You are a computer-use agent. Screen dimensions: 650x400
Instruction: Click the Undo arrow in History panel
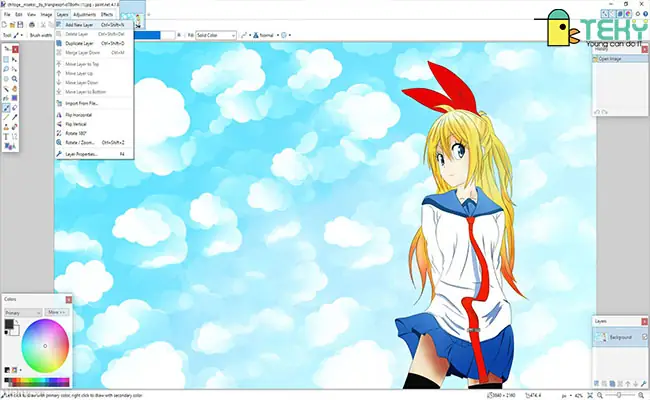click(597, 112)
